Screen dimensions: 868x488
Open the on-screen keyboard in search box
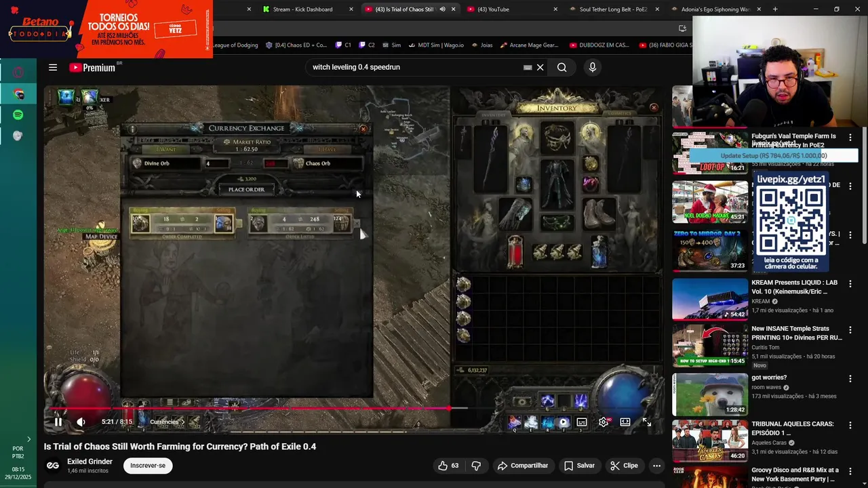coord(528,67)
